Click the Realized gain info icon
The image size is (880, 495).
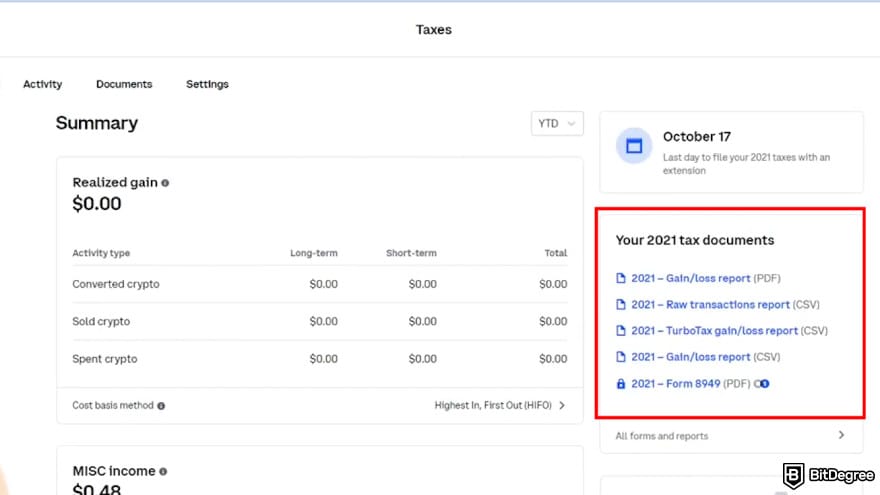[x=165, y=183]
